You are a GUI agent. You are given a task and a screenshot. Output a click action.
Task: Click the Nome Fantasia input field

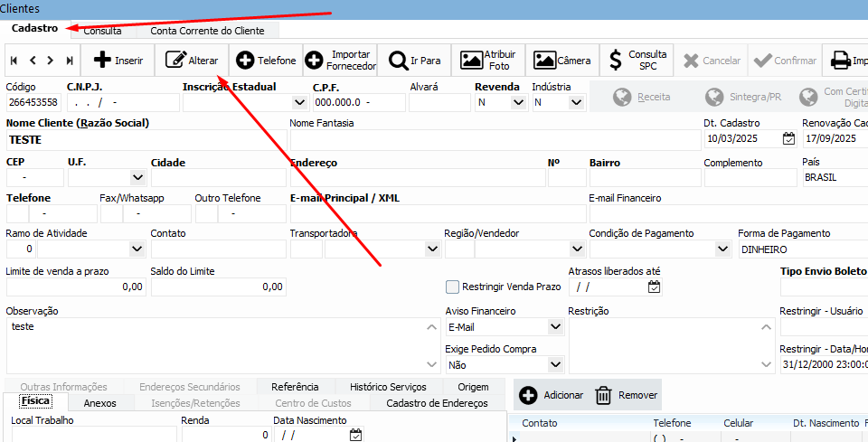coord(495,140)
